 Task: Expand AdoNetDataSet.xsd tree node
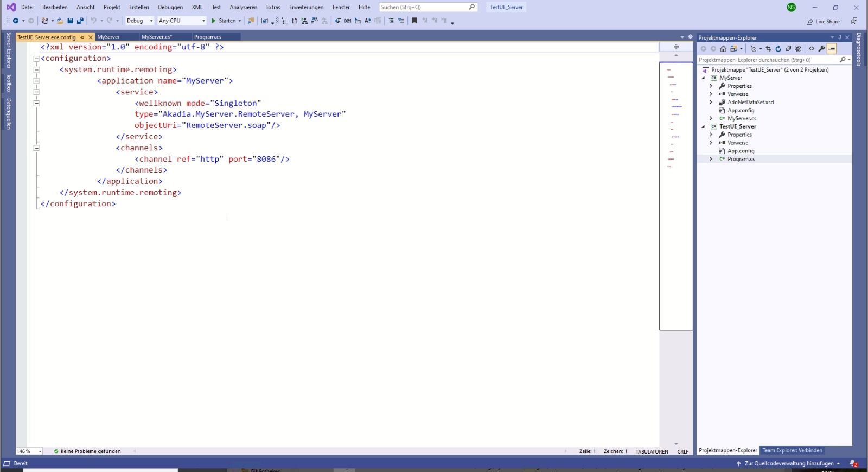pyautogui.click(x=711, y=102)
